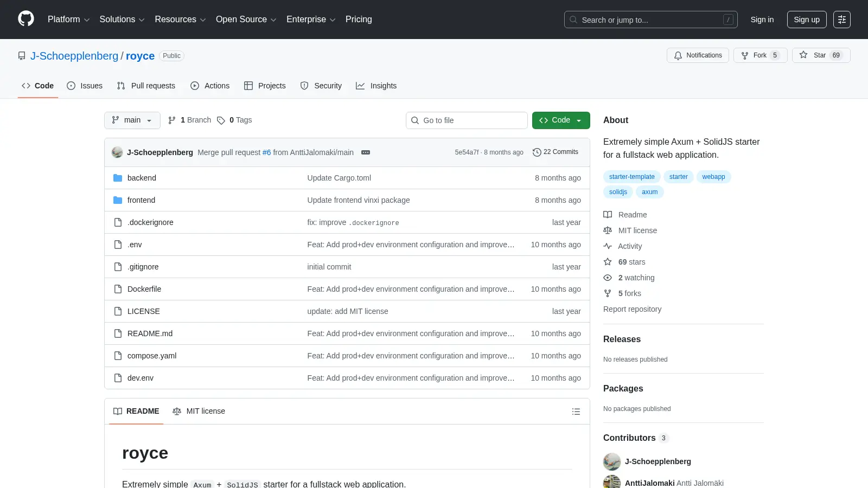
Task: Open the .gitignore file
Action: 143,267
